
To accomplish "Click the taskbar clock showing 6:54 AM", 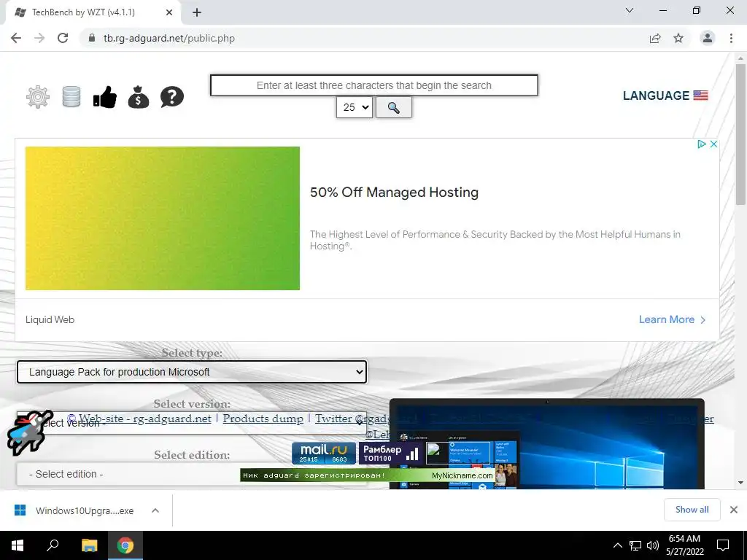I will pyautogui.click(x=684, y=545).
